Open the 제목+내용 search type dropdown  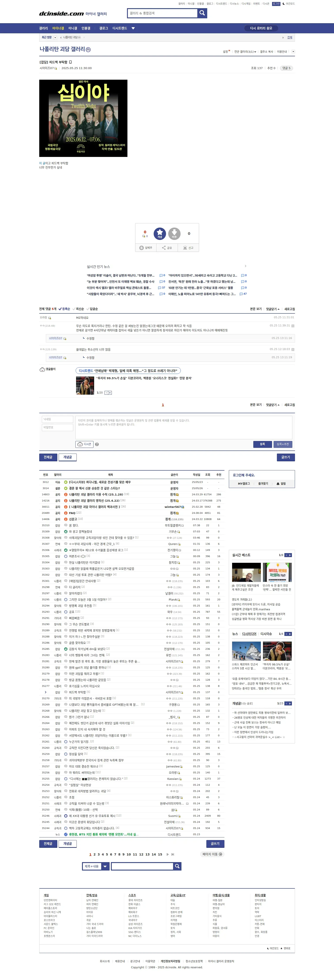click(x=96, y=866)
